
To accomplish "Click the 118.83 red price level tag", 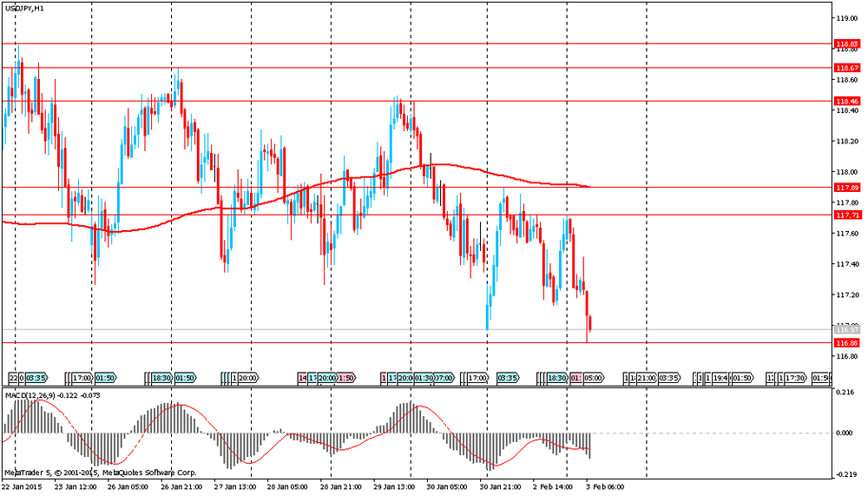I will (846, 43).
